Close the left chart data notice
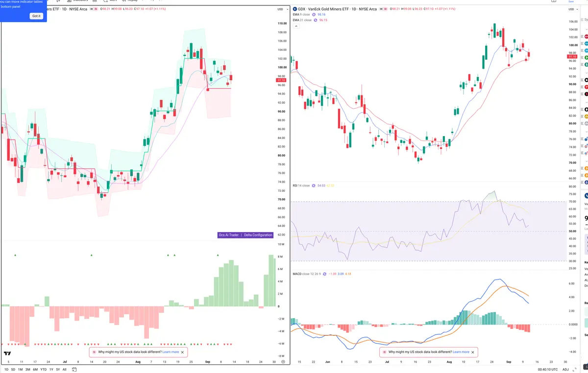588x373 pixels. pos(183,352)
